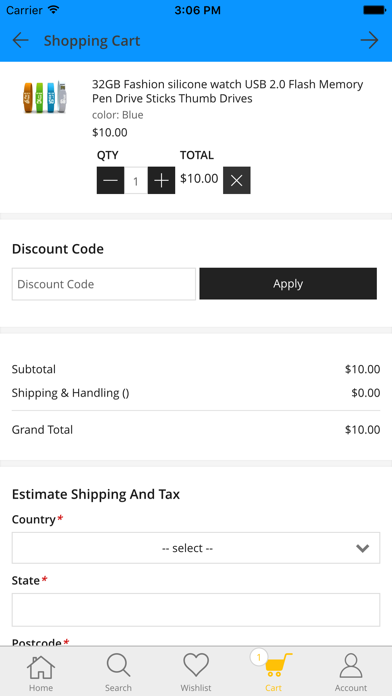Expand the Country select dropdown
392x696 pixels.
[196, 548]
